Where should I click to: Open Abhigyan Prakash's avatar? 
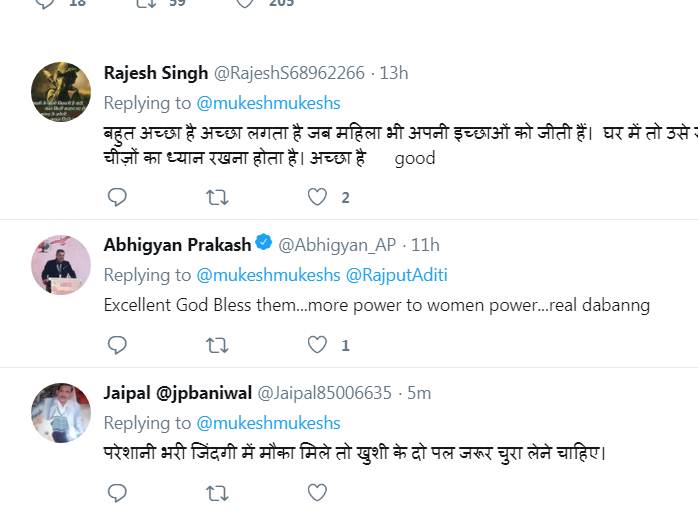61,264
